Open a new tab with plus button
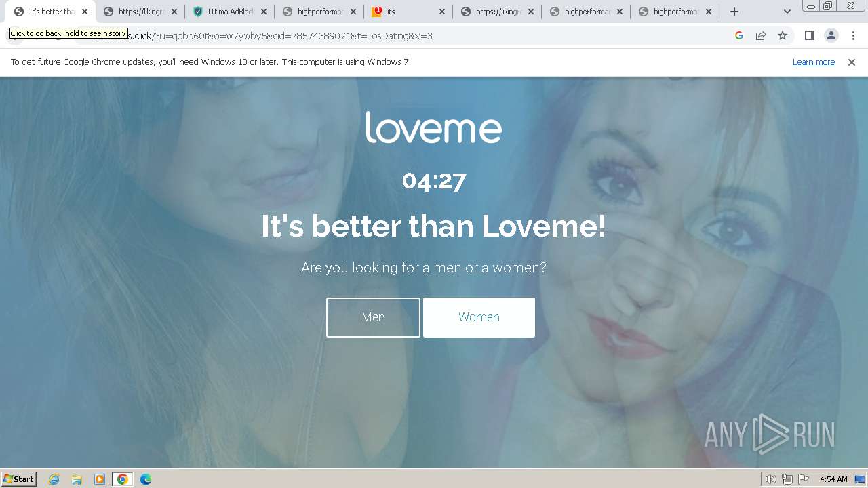 pos(734,12)
